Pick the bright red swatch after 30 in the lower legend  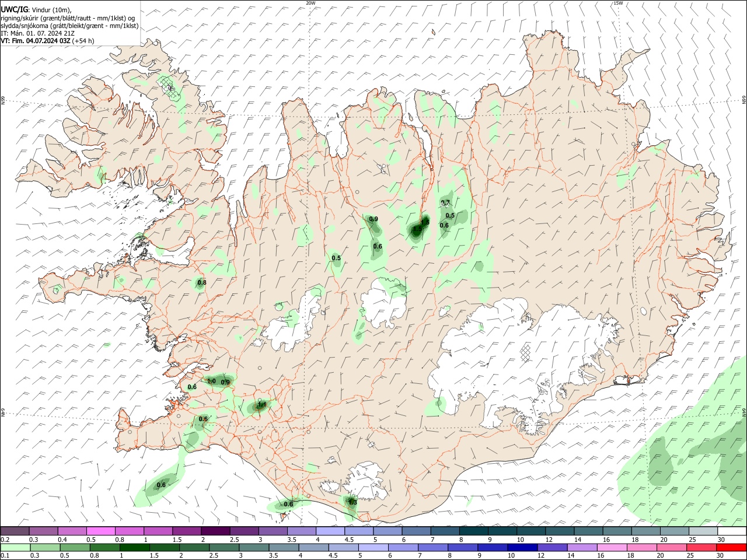tap(731, 547)
